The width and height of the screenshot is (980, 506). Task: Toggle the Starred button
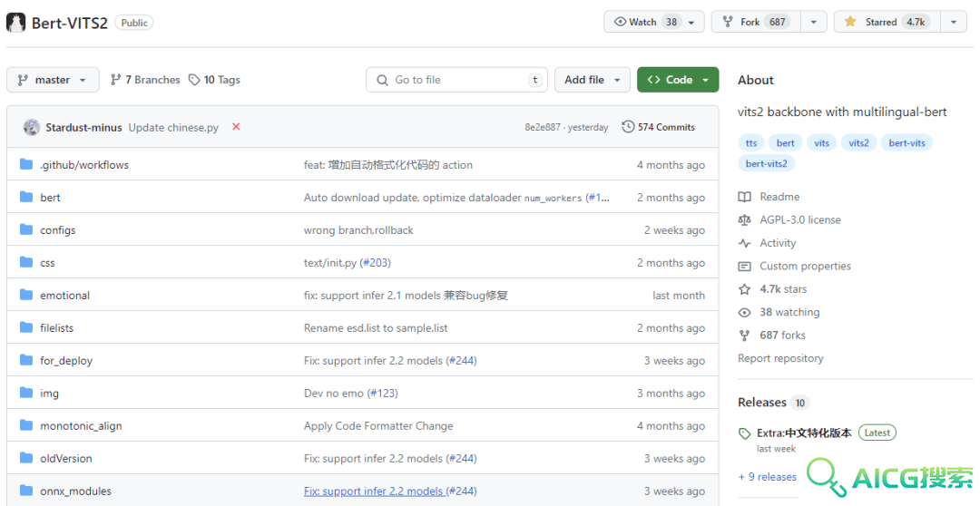tap(887, 22)
